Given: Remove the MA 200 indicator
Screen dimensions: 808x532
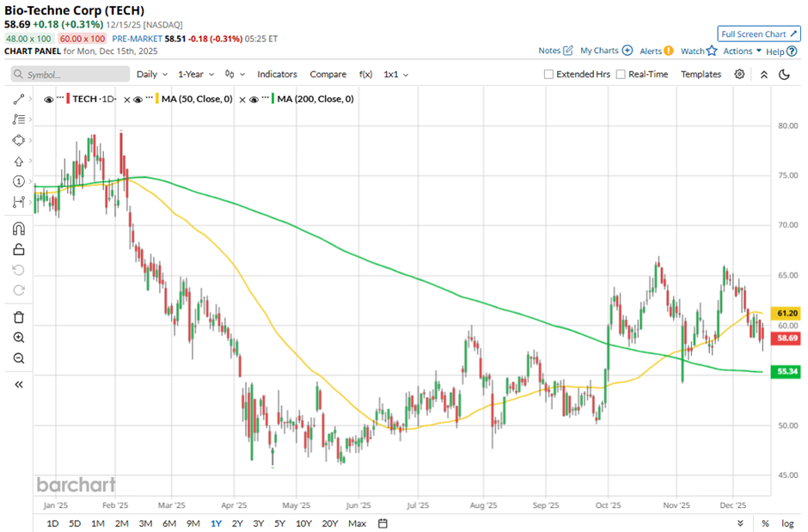Looking at the screenshot, I should 242,100.
